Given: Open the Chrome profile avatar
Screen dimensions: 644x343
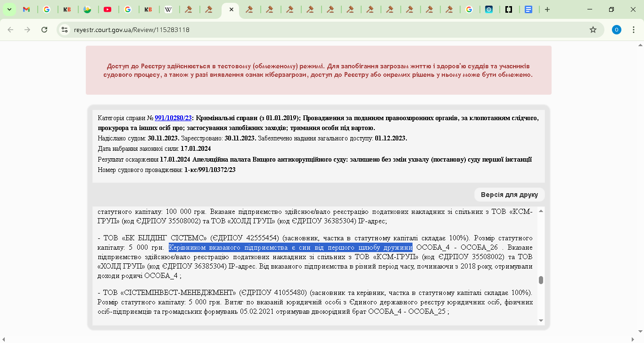Looking at the screenshot, I should point(616,30).
